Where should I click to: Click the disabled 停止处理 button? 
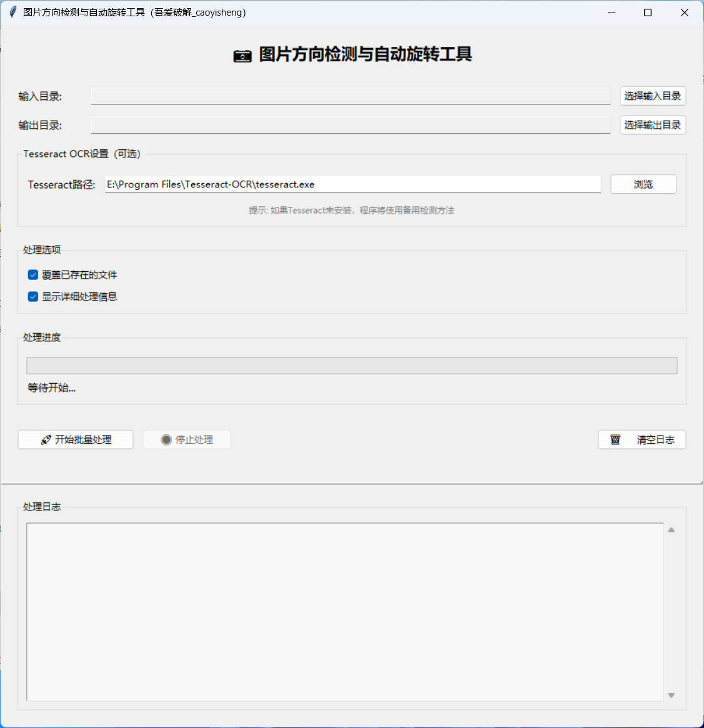pyautogui.click(x=187, y=439)
